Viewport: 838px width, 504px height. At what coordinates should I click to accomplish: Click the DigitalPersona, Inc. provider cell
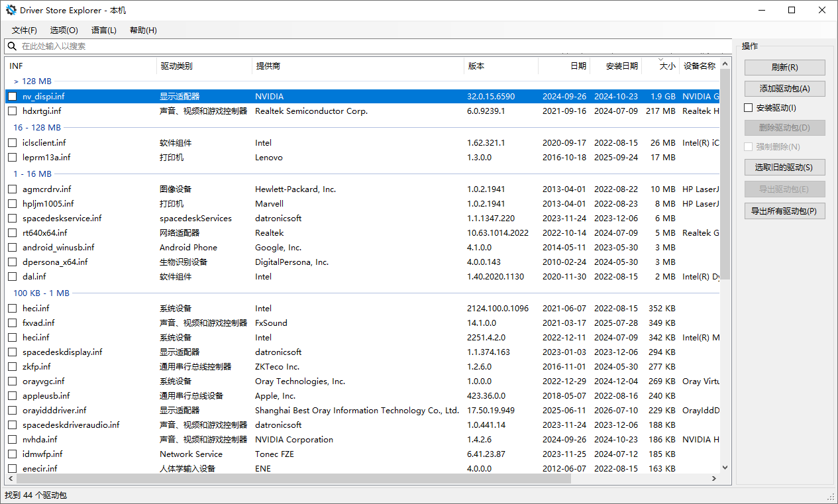tap(291, 262)
